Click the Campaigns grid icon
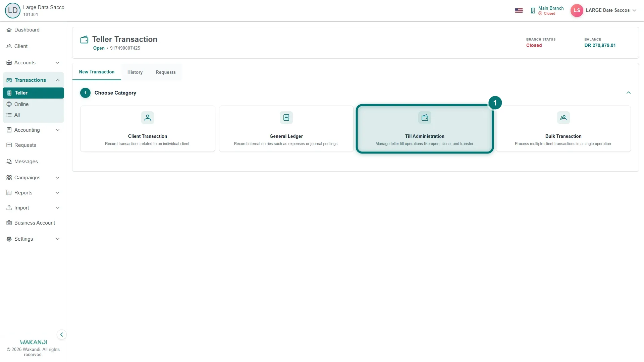The image size is (644, 362). coord(9,178)
